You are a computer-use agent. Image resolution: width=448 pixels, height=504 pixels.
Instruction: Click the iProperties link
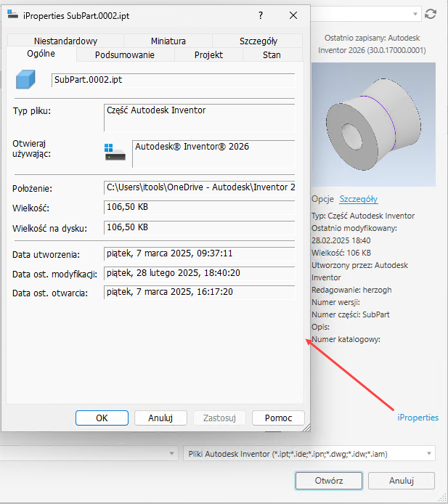click(x=418, y=417)
